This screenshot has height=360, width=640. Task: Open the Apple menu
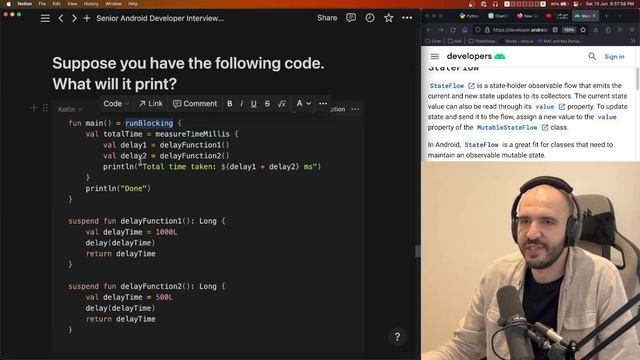[8, 4]
